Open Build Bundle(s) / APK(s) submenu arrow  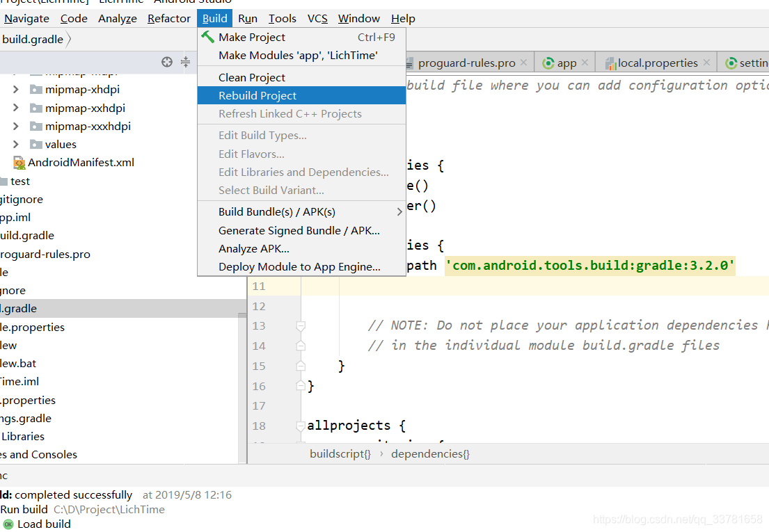399,211
